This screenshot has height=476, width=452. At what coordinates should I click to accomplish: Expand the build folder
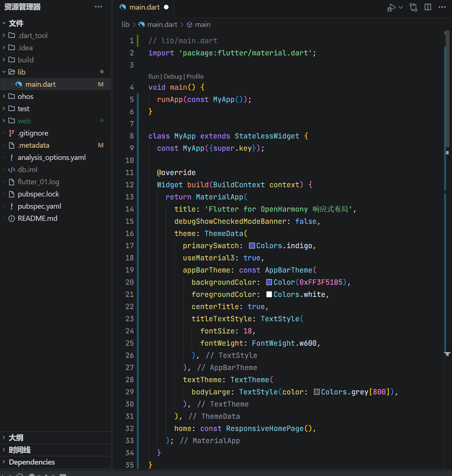(x=55, y=60)
